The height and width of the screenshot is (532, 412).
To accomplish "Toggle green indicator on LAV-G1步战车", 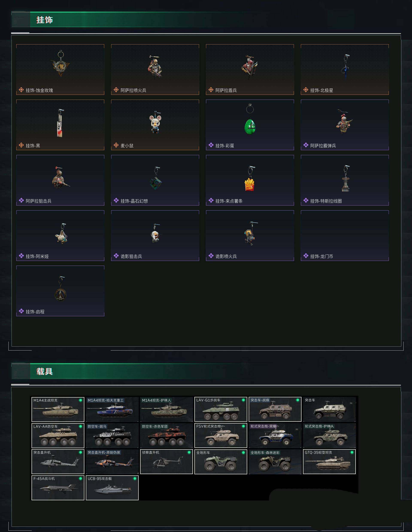I will coord(243,400).
